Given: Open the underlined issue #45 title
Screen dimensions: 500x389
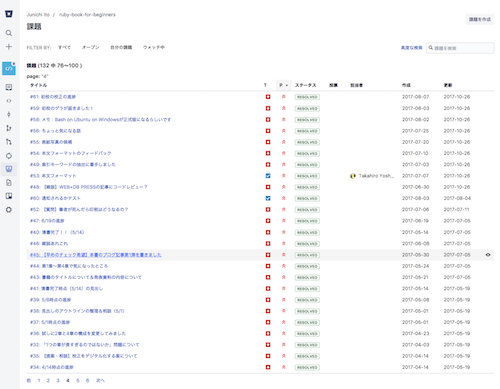Looking at the screenshot, I should point(96,255).
